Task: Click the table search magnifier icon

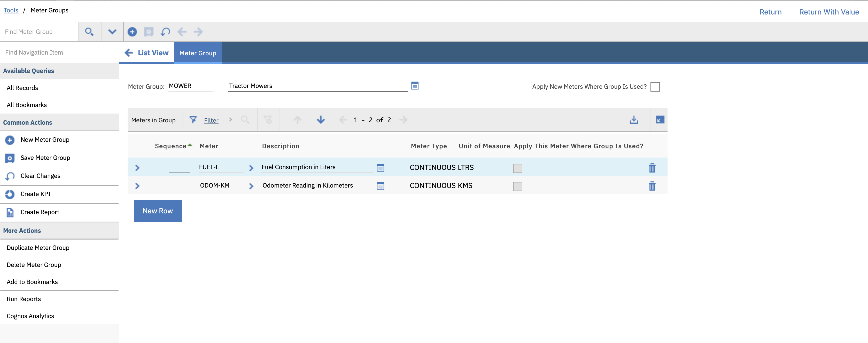Action: [x=245, y=120]
